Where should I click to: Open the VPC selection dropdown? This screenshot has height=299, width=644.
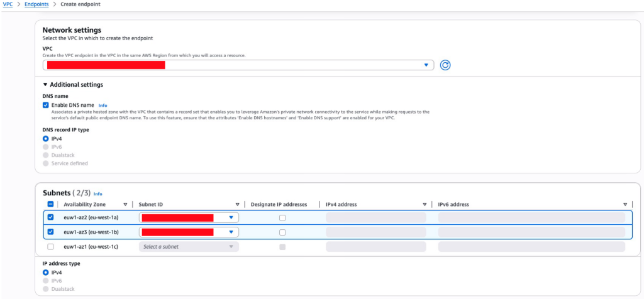pyautogui.click(x=426, y=65)
